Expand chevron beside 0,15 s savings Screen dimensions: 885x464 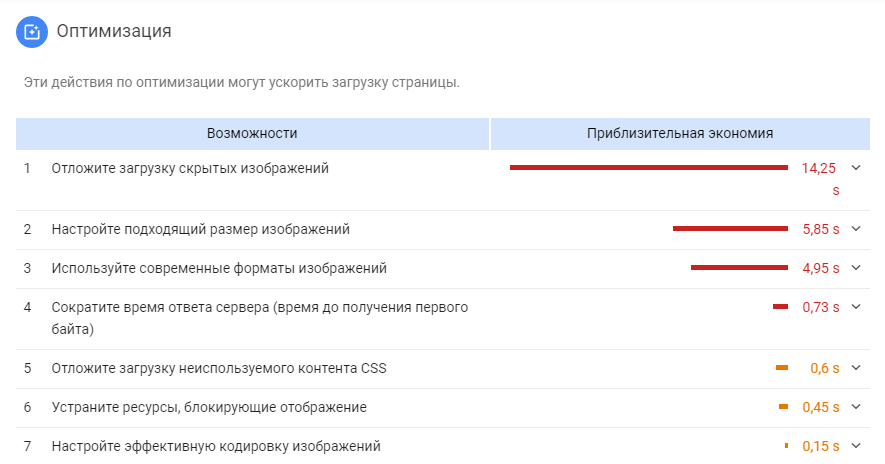click(x=855, y=446)
